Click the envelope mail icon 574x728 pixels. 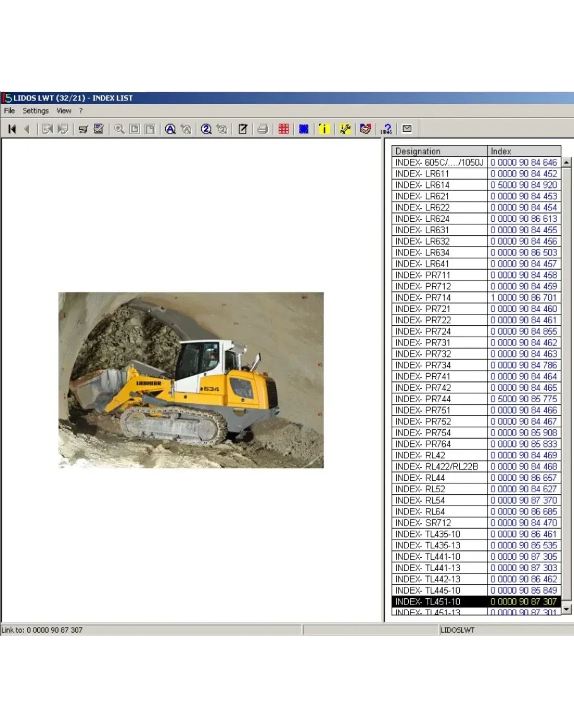tap(407, 129)
